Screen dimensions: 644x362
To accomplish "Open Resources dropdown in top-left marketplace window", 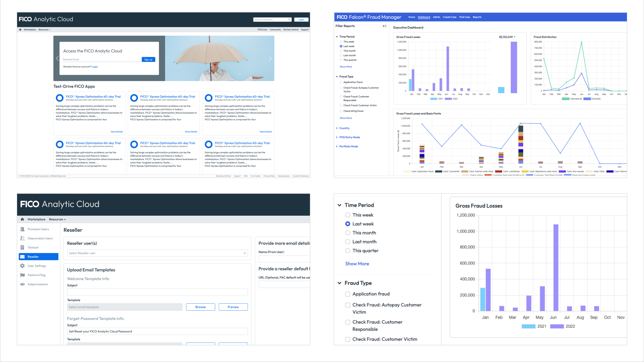I will [x=44, y=30].
